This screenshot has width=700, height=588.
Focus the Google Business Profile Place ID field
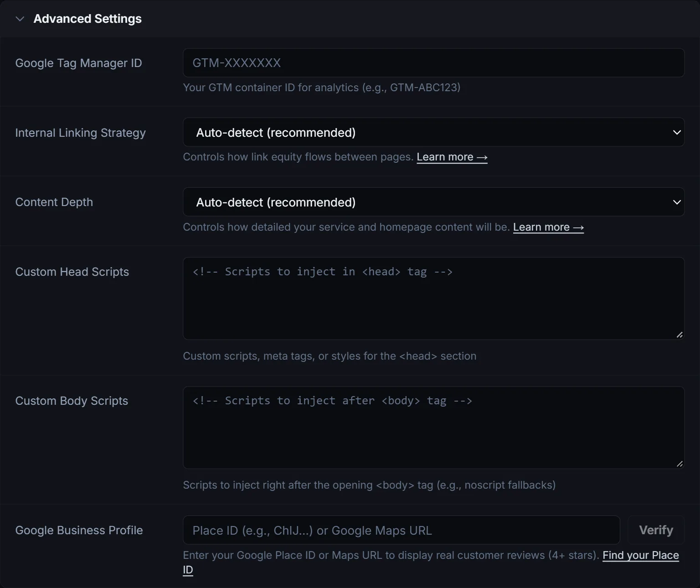[x=401, y=530]
